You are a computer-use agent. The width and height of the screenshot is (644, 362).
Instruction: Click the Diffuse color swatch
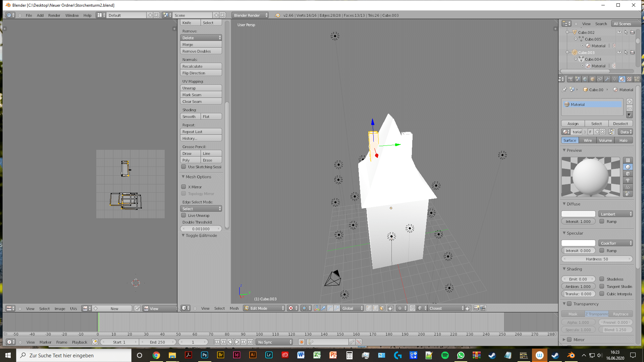[x=578, y=214]
